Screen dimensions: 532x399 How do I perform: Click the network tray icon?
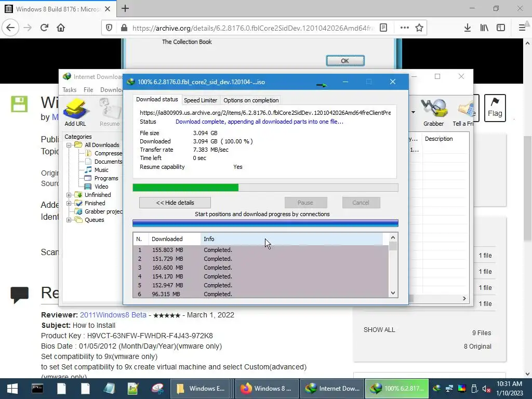click(x=449, y=389)
